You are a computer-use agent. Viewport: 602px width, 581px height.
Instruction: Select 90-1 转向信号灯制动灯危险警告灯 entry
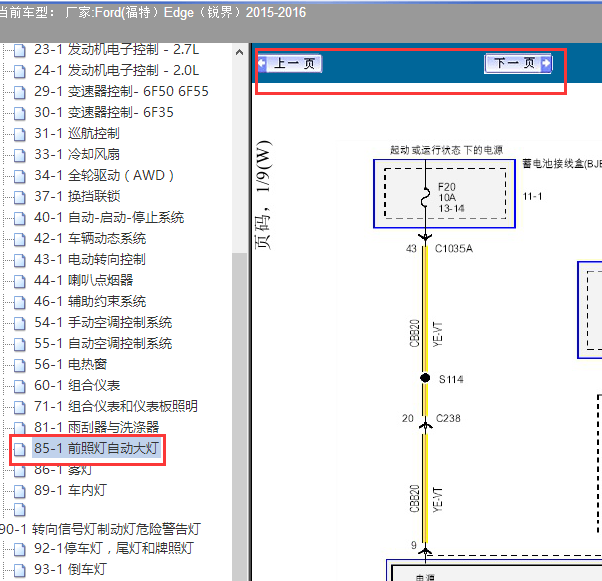[x=101, y=529]
